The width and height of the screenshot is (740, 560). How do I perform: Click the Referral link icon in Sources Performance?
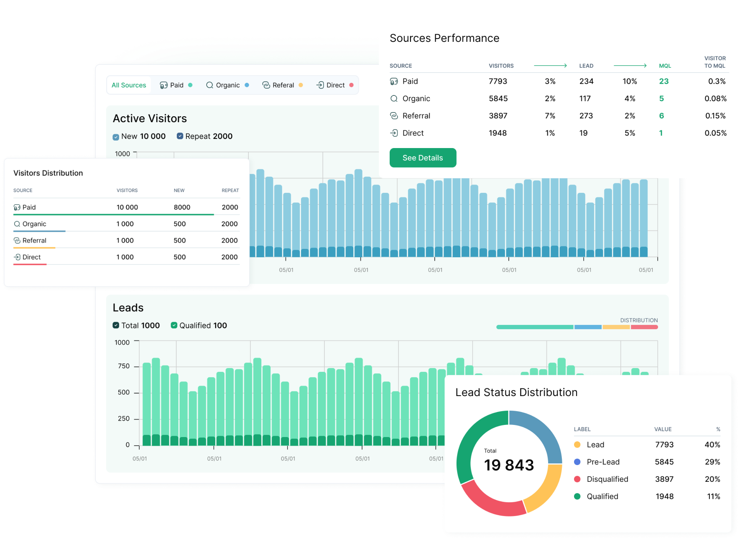[394, 116]
